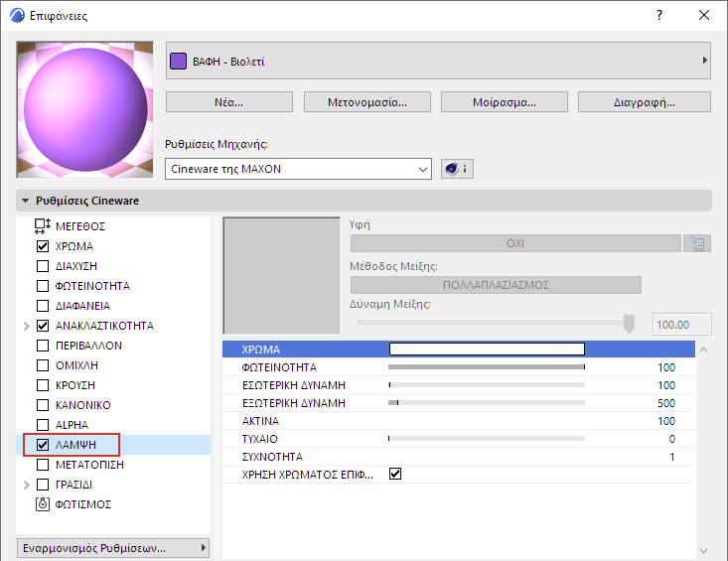
Task: Click the Archicad logo in title bar
Action: [x=17, y=15]
